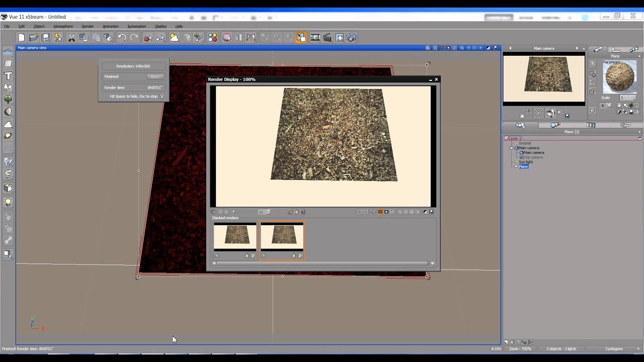Open the Animation menu

tap(111, 26)
